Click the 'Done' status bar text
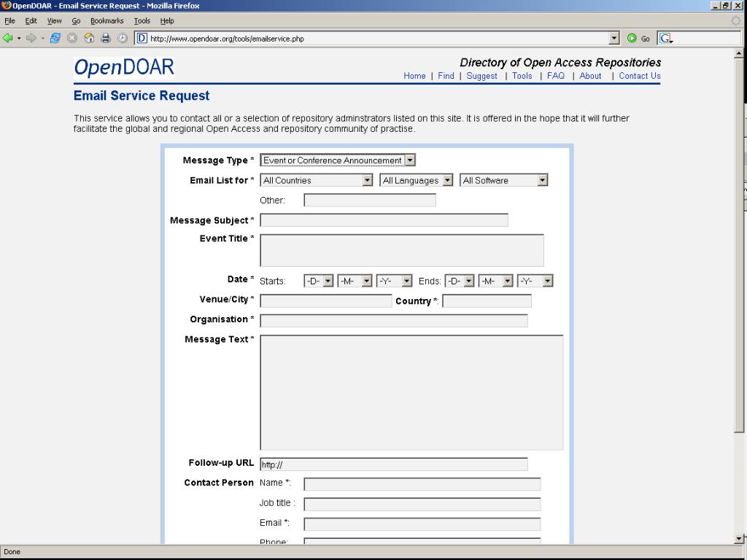The image size is (747, 560). (12, 552)
